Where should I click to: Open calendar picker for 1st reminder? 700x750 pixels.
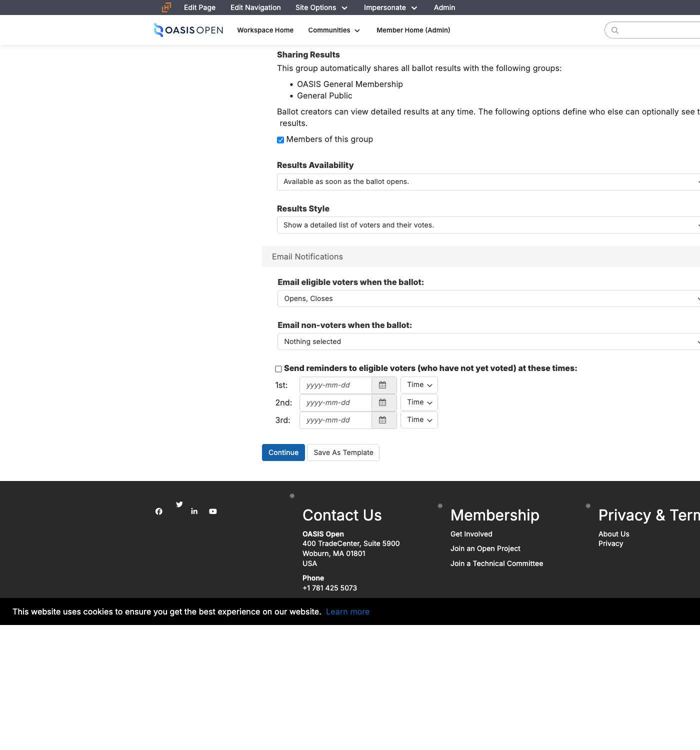click(x=383, y=385)
